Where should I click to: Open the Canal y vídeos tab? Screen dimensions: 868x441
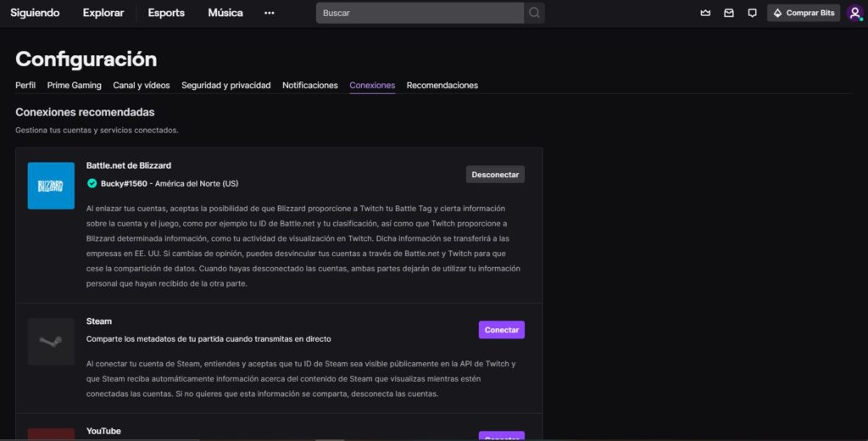coord(142,86)
